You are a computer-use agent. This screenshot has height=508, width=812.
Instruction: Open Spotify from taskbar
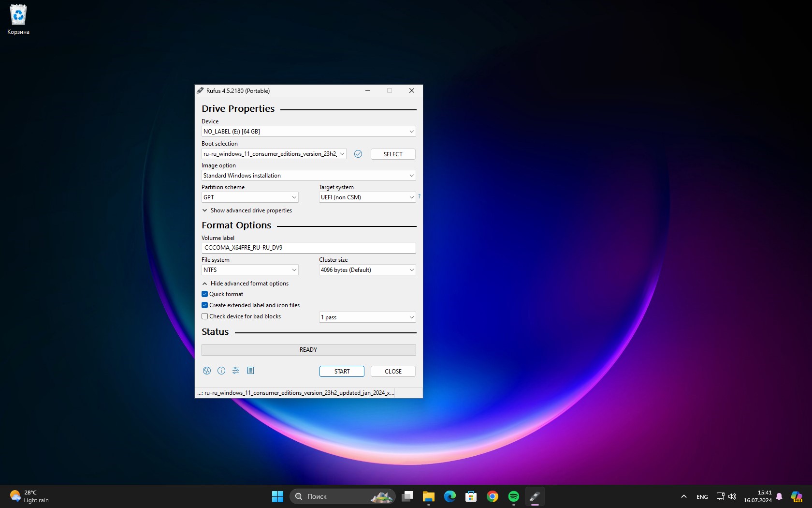pos(514,496)
